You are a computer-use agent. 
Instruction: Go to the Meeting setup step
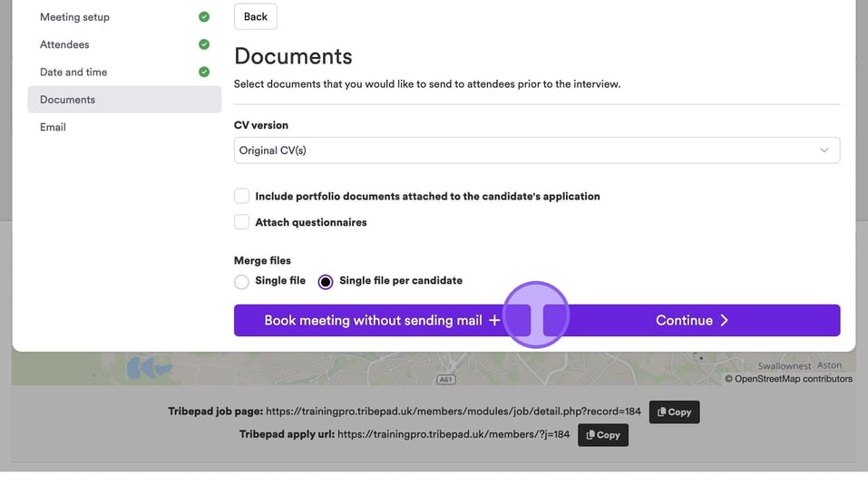click(x=74, y=17)
